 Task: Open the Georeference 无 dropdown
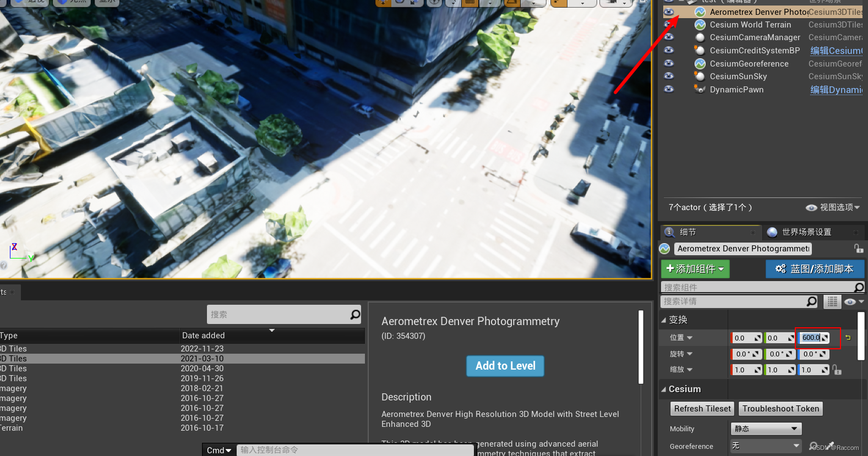tap(766, 446)
